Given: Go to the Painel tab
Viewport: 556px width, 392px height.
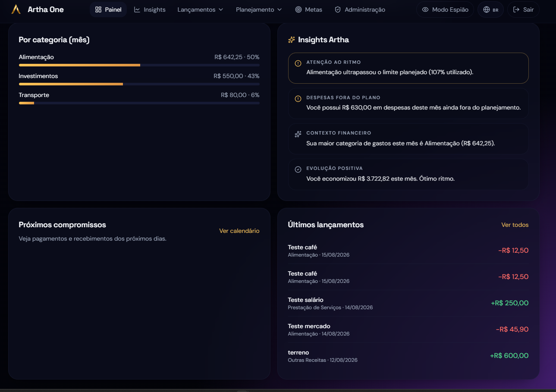Looking at the screenshot, I should click(x=108, y=9).
